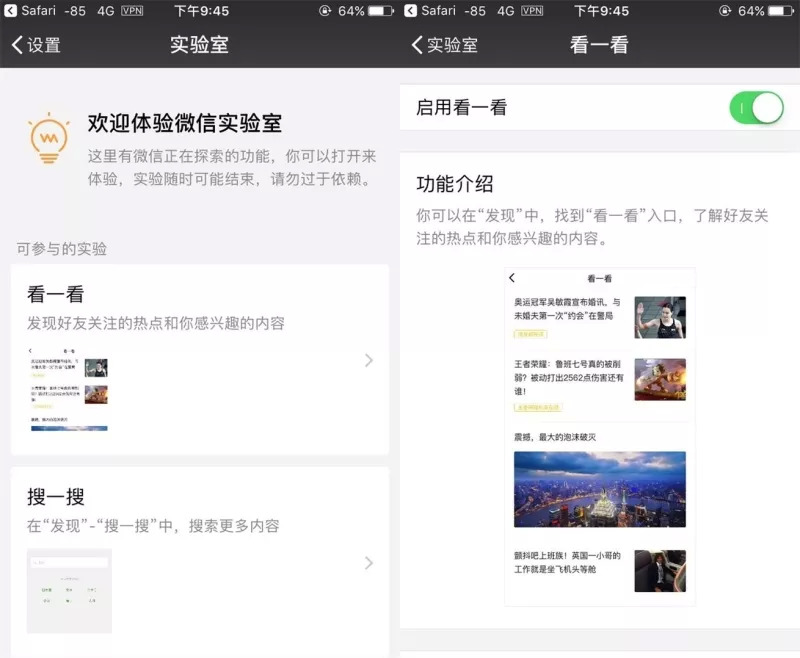
Task: Tap the 欢迎体验微信实验室 heading
Action: pyautogui.click(x=185, y=123)
